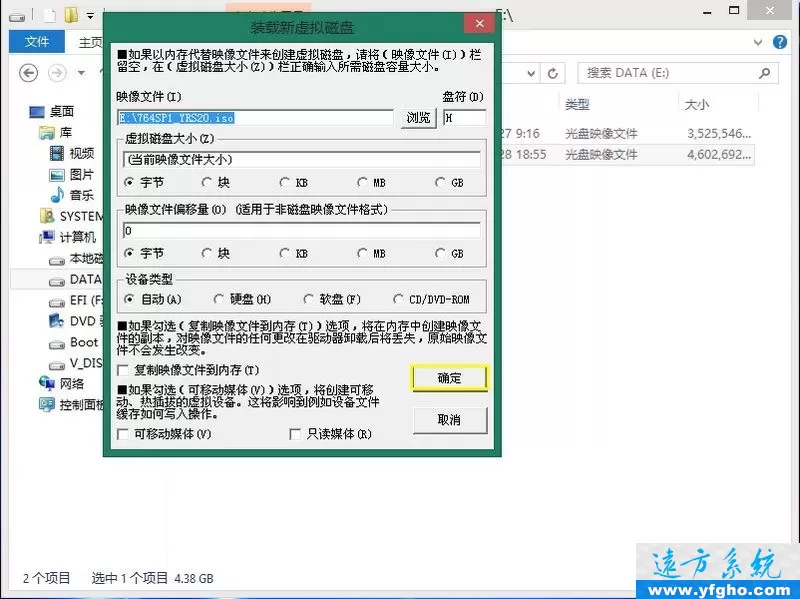The image size is (800, 599).
Task: Click the 盘符 drive letter field showing H
Action: (x=464, y=117)
